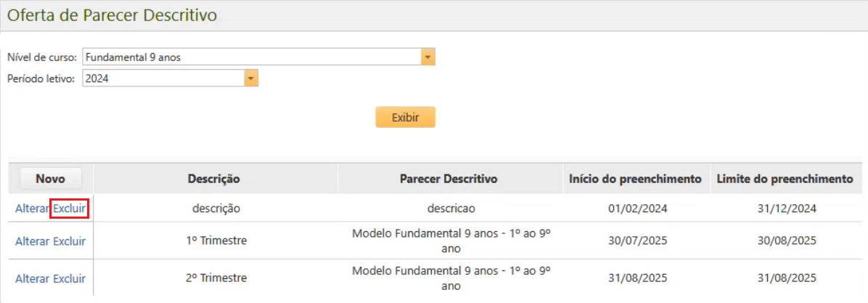Click the 31/12/2024 limit date cell

(787, 209)
